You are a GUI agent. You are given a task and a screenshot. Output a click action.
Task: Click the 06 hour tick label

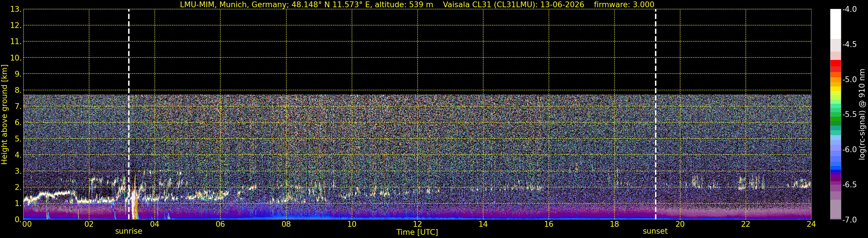coord(220,224)
